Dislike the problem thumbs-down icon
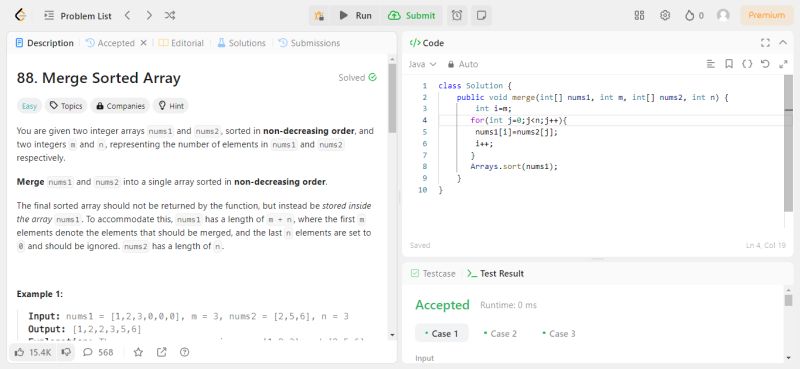The width and height of the screenshot is (800, 369). [66, 352]
